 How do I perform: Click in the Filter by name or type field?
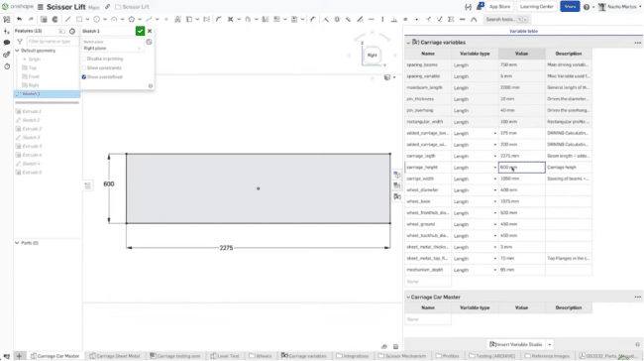[52, 42]
